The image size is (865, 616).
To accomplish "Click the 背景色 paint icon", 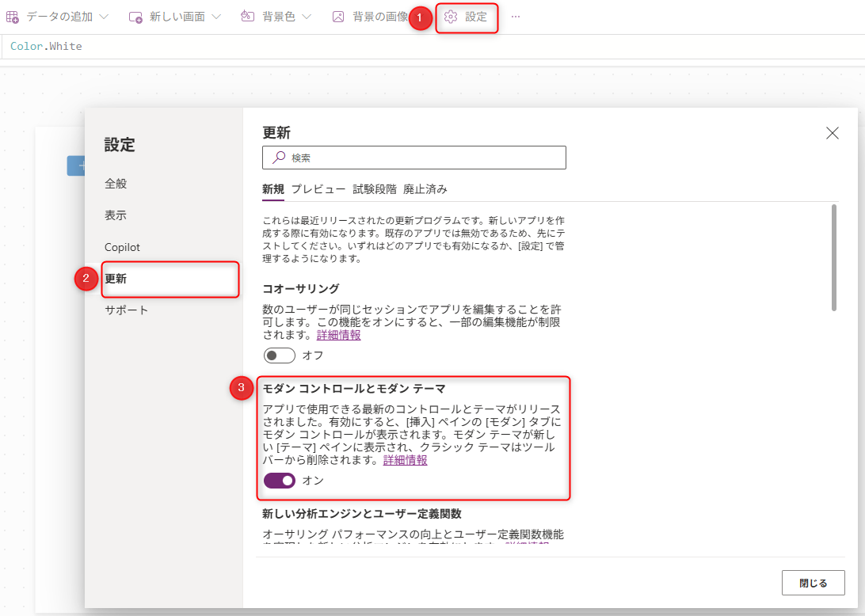I will pyautogui.click(x=248, y=17).
